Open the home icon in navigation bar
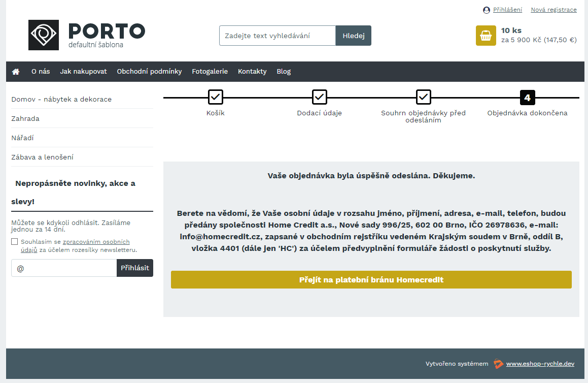The width and height of the screenshot is (588, 383). click(16, 72)
